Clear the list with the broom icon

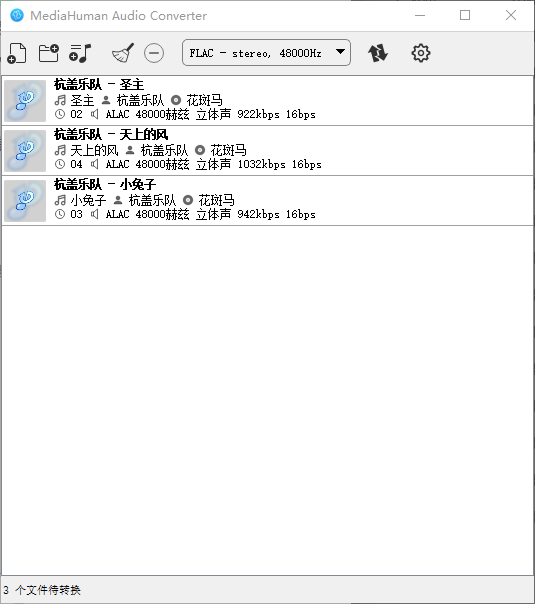(123, 53)
